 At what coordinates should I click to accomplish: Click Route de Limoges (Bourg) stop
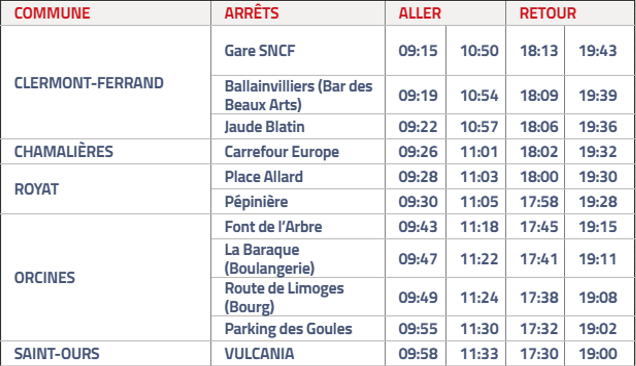pyautogui.click(x=284, y=297)
